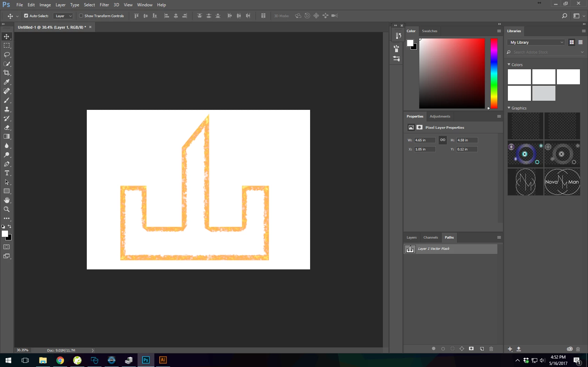Viewport: 588px width, 367px height.
Task: Toggle the Auto-Select checkbox
Action: 26,16
